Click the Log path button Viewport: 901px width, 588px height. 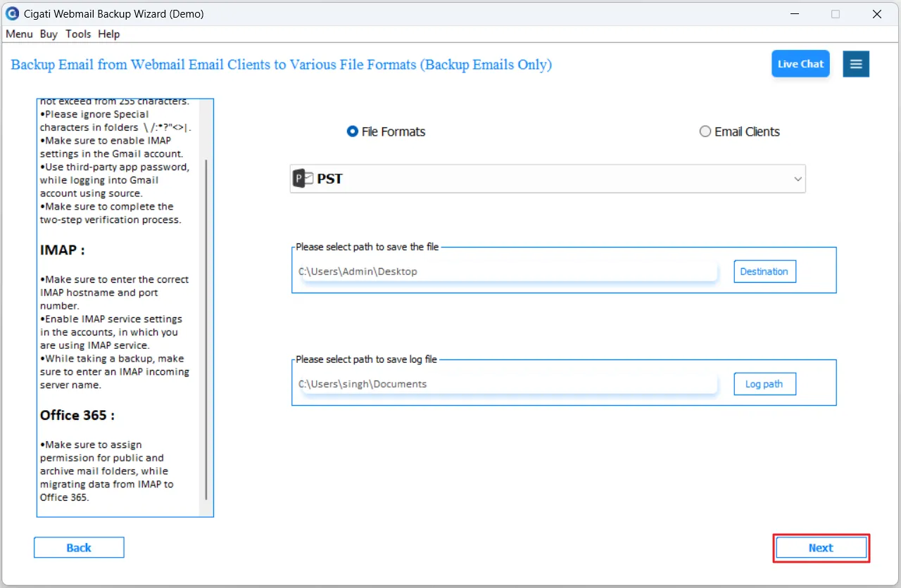click(x=764, y=384)
